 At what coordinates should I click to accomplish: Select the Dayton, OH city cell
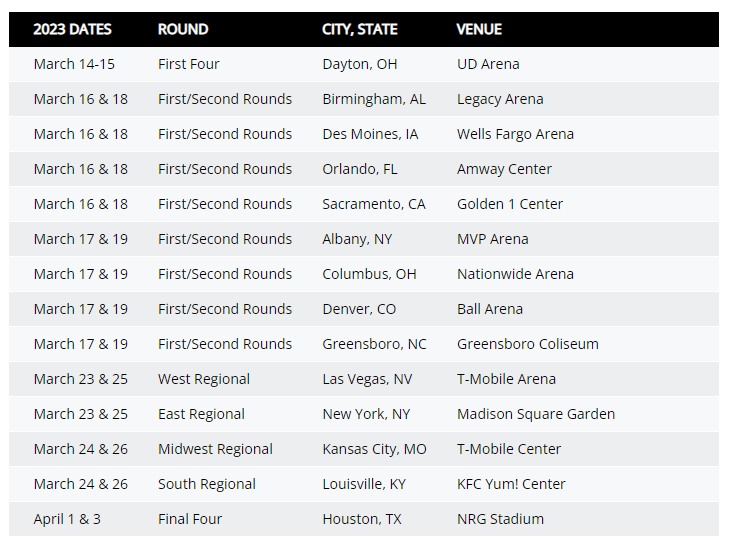point(360,64)
